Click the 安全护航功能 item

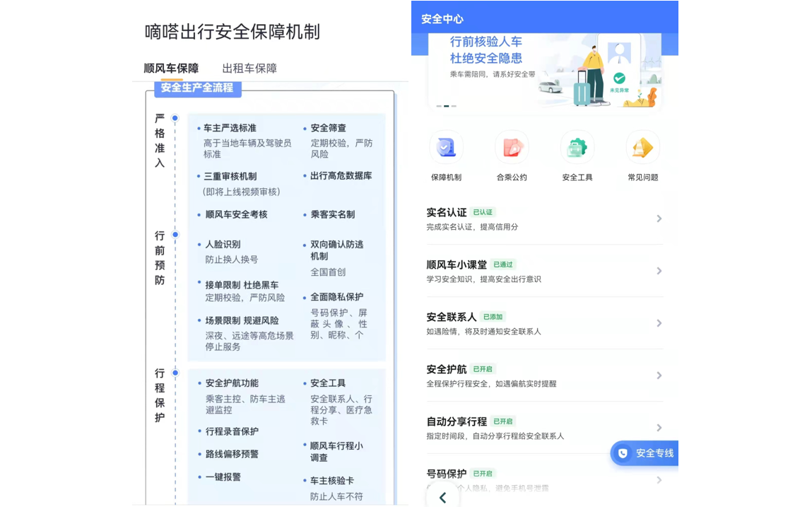[x=232, y=383]
